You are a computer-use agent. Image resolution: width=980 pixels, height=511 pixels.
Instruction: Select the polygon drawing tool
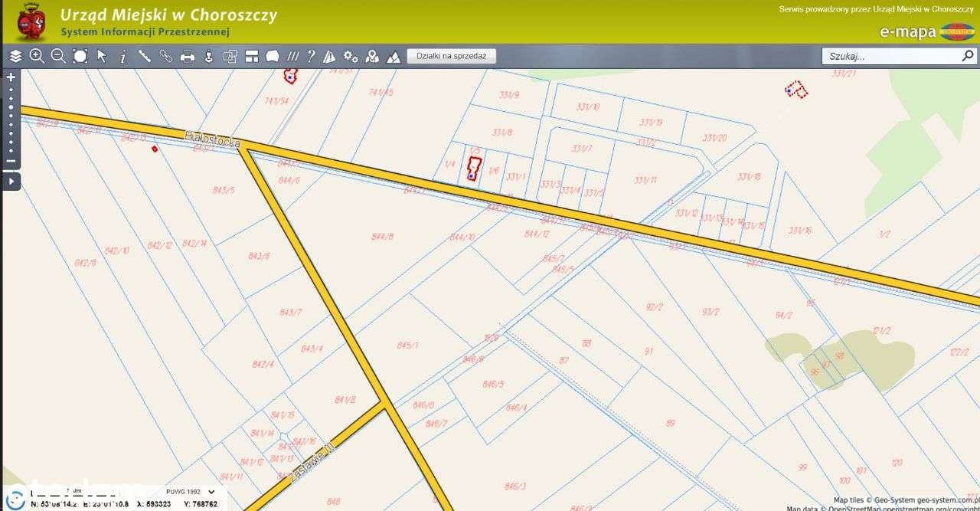[273, 56]
